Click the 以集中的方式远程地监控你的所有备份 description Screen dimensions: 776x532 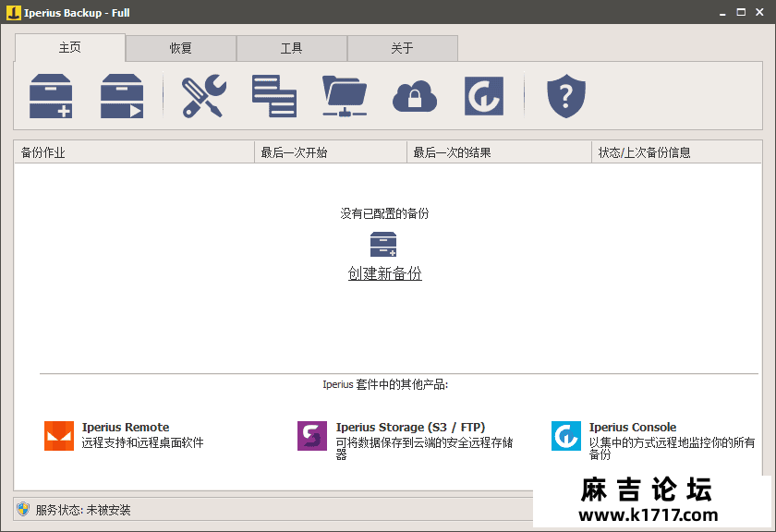(x=673, y=448)
